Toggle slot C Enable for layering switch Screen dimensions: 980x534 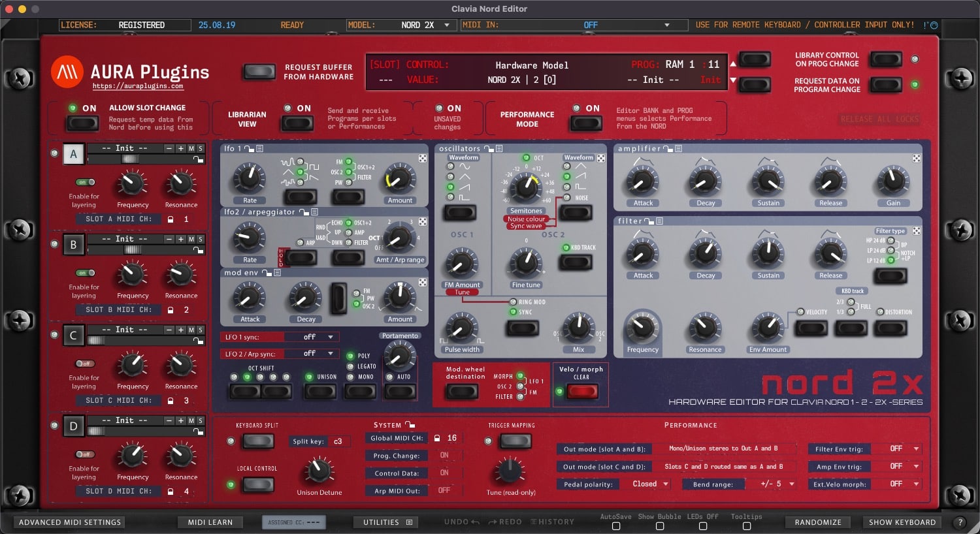85,364
